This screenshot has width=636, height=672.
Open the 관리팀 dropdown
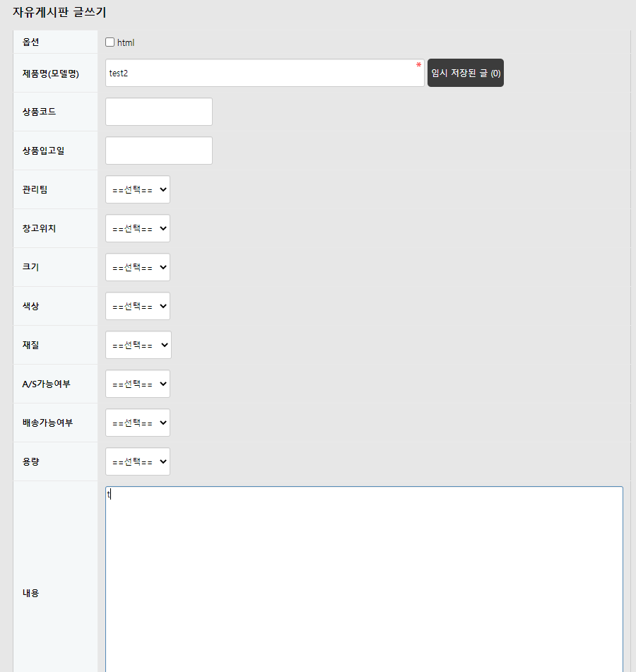coord(138,189)
